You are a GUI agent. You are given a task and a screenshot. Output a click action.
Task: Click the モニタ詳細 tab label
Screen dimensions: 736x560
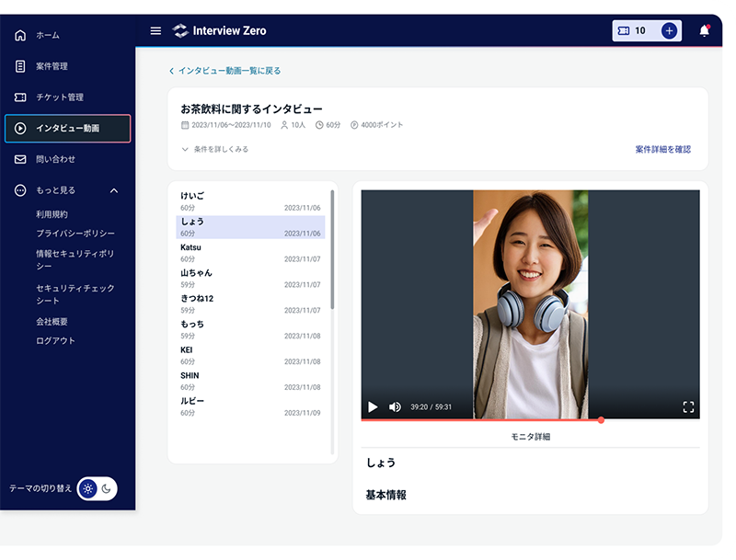click(531, 437)
